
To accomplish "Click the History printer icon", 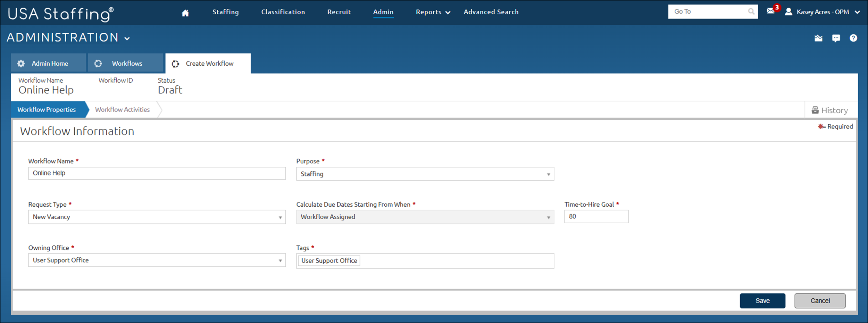I will [x=815, y=110].
